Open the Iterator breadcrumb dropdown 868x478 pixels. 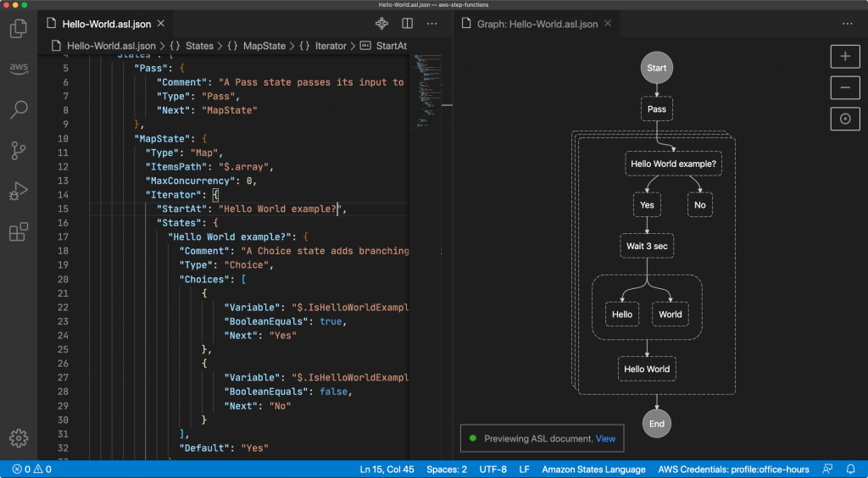[x=331, y=46]
